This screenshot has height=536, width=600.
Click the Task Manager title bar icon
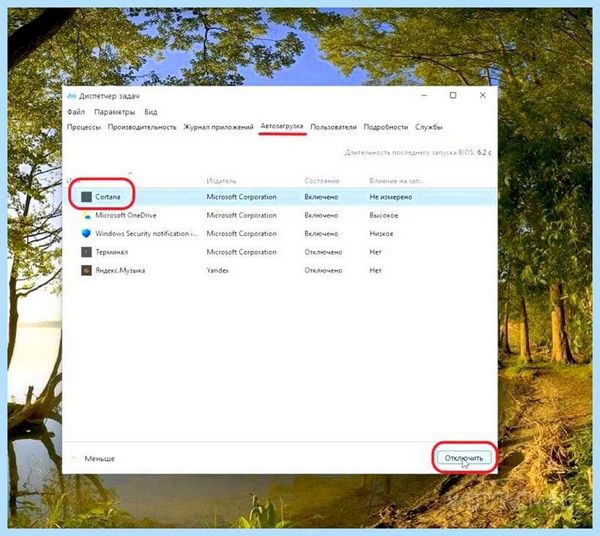[72, 96]
